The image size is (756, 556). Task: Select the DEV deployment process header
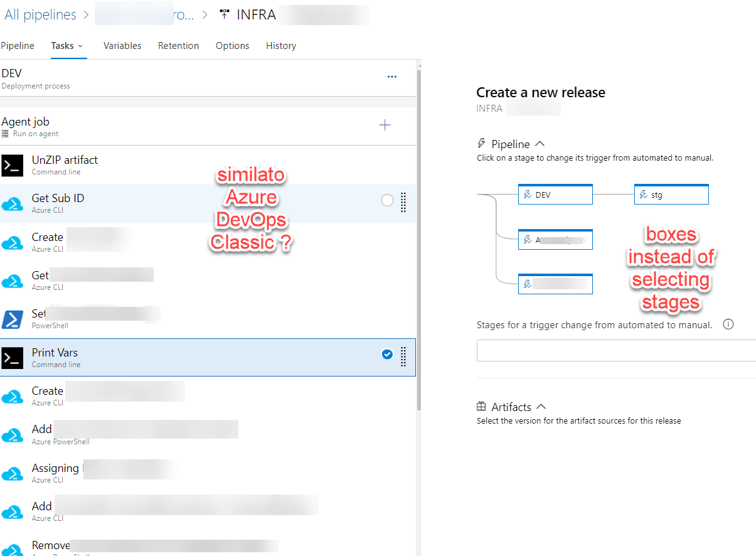(208, 78)
